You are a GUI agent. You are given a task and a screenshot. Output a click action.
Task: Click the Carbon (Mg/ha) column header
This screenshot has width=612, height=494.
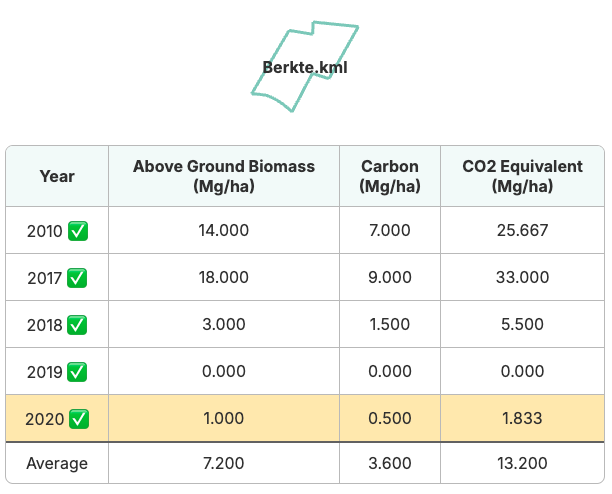(390, 176)
